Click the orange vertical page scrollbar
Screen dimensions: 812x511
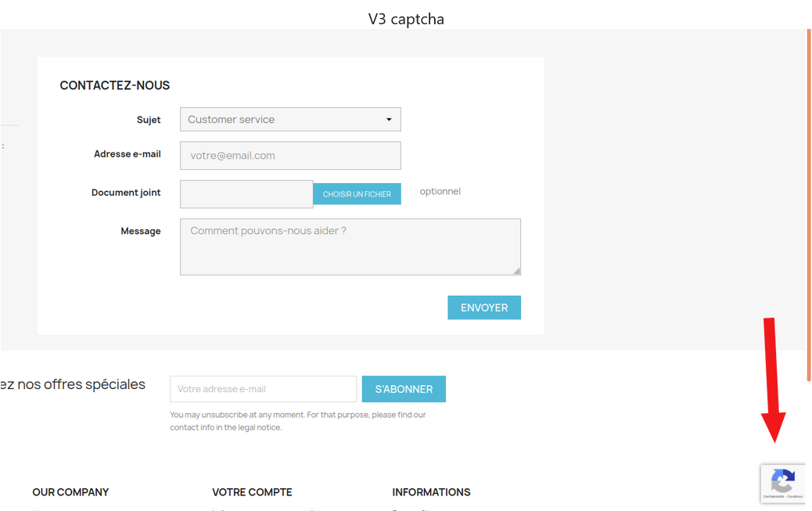tap(809, 205)
